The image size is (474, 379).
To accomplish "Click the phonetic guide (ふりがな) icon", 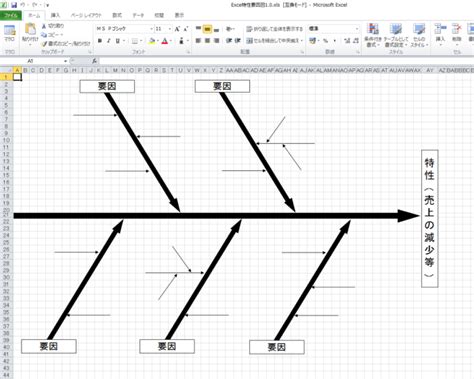I will tap(181, 41).
